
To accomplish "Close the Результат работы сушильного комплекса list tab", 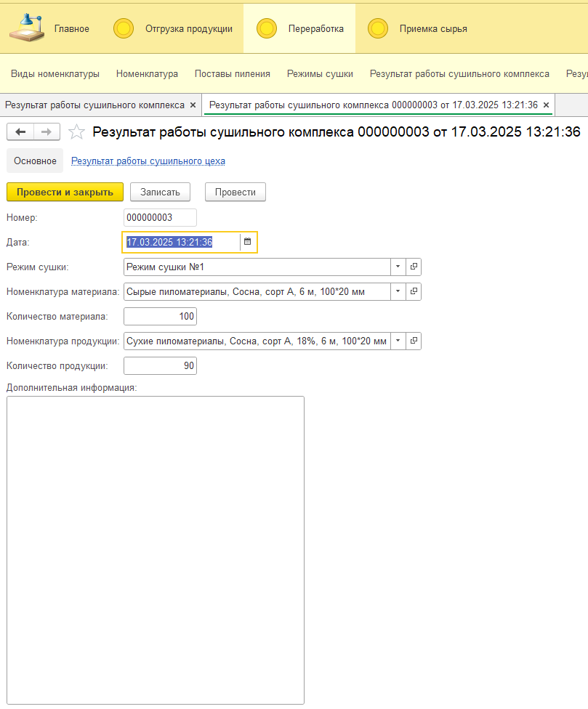I will (x=193, y=105).
